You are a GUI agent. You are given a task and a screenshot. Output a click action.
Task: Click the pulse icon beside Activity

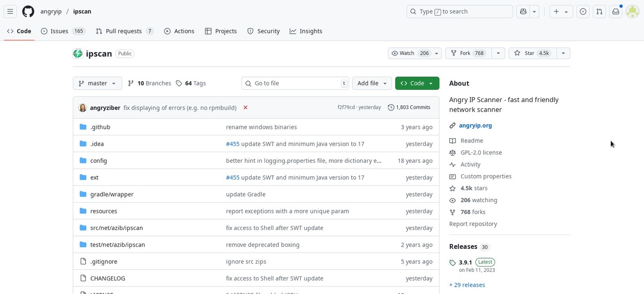click(452, 164)
